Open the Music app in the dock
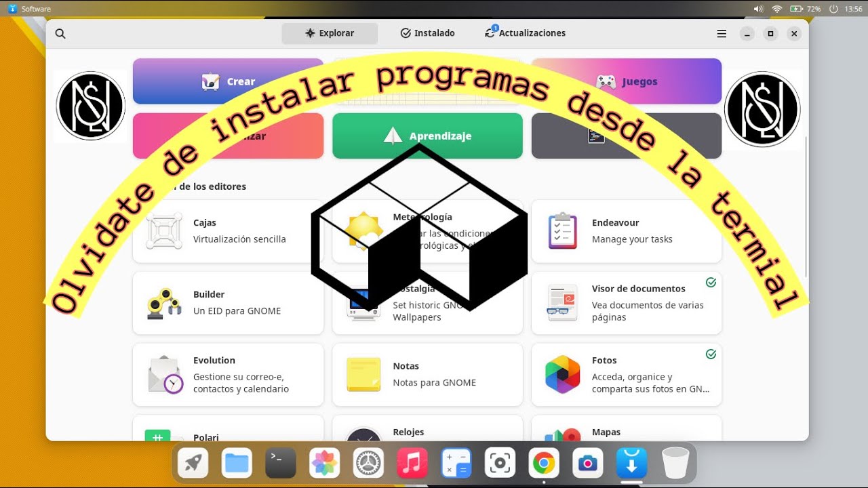The image size is (868, 488). coord(412,464)
